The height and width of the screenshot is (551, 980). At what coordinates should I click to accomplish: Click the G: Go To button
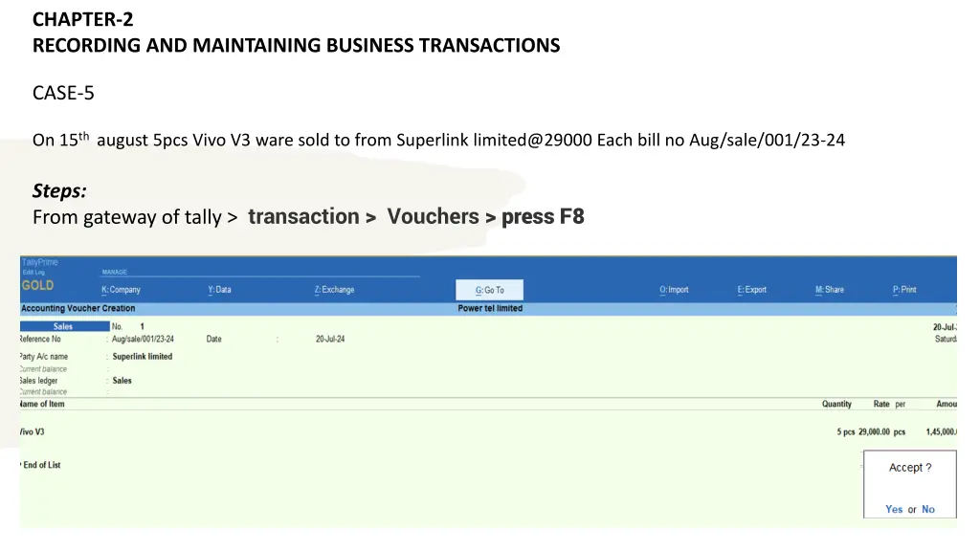[x=489, y=290]
